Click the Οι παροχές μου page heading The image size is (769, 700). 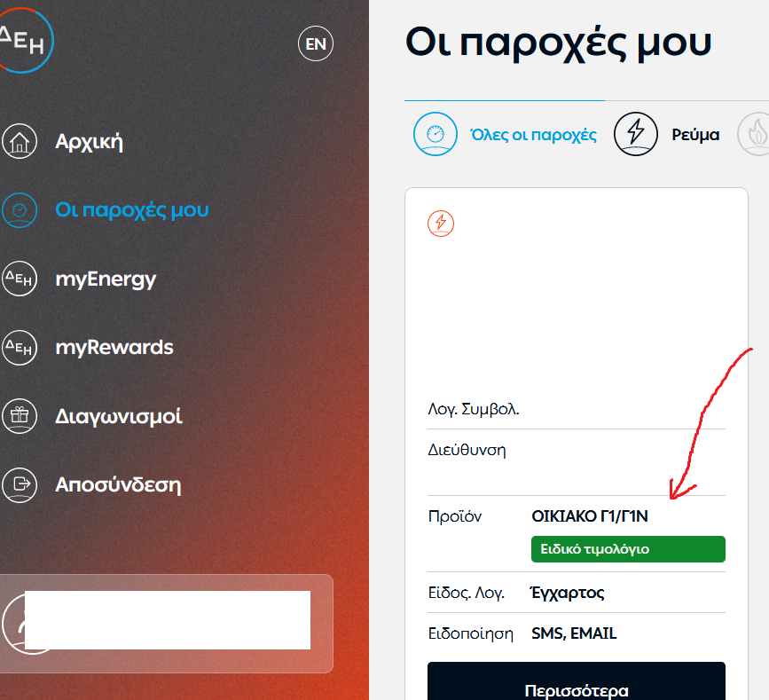click(558, 43)
